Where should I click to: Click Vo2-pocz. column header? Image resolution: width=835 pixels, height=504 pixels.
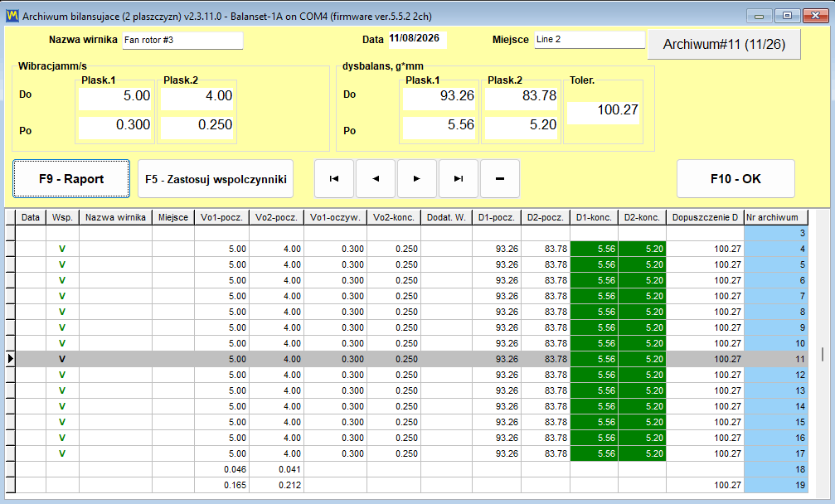pos(276,217)
